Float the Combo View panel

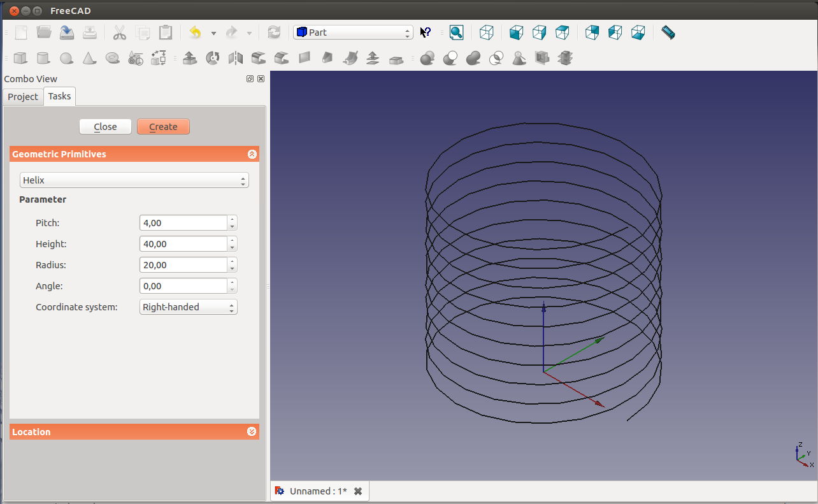click(x=250, y=79)
